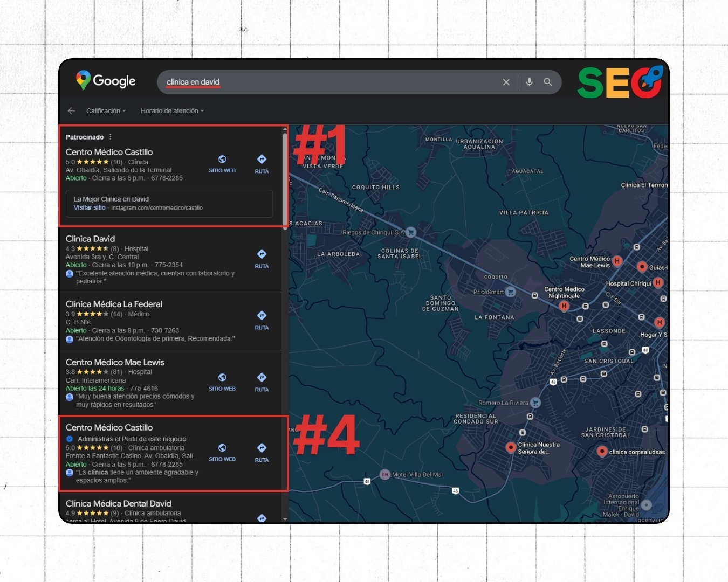Click the 'Excelente atención médica' review snippet

155,277
